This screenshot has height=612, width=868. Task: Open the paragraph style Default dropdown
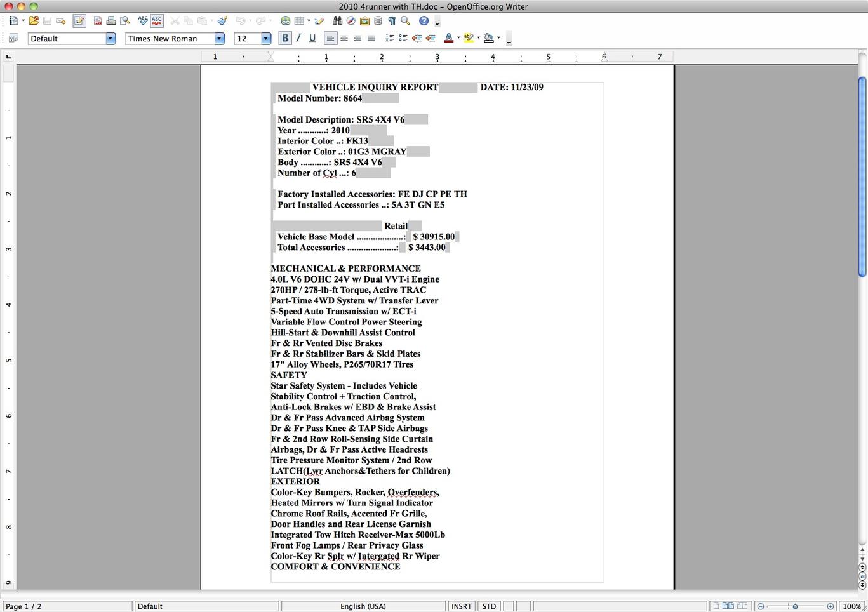coord(110,39)
